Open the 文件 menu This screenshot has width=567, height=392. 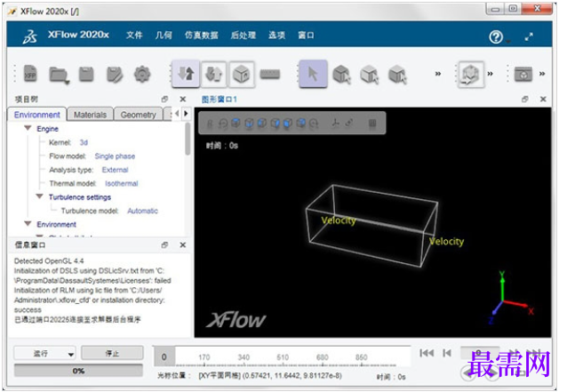(x=134, y=35)
